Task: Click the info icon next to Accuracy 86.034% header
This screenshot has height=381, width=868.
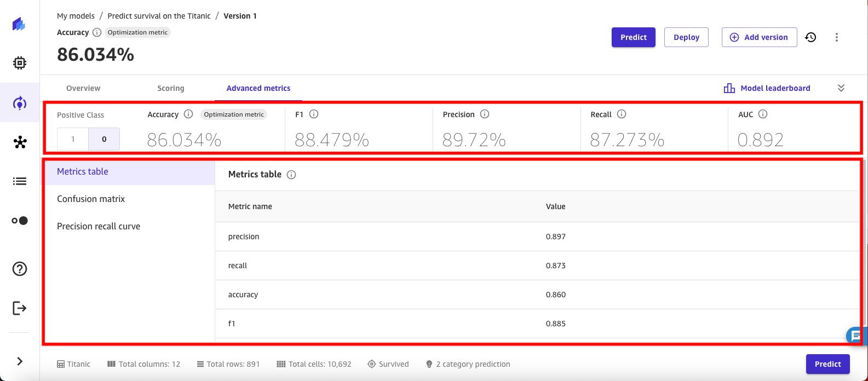Action: coord(97,32)
